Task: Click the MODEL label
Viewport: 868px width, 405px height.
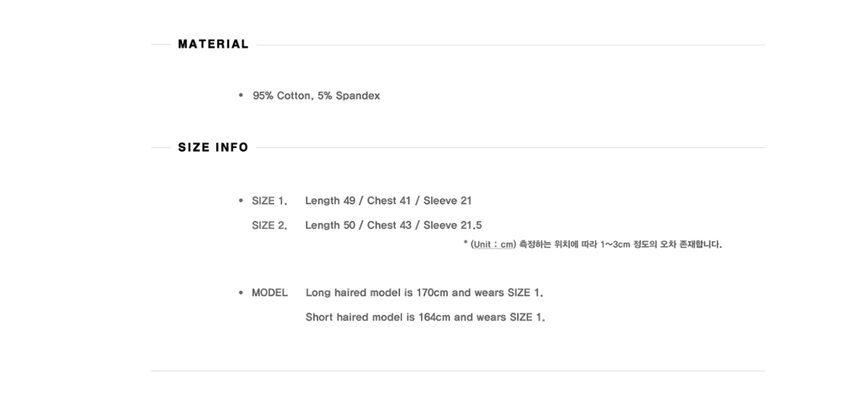Action: tap(269, 293)
